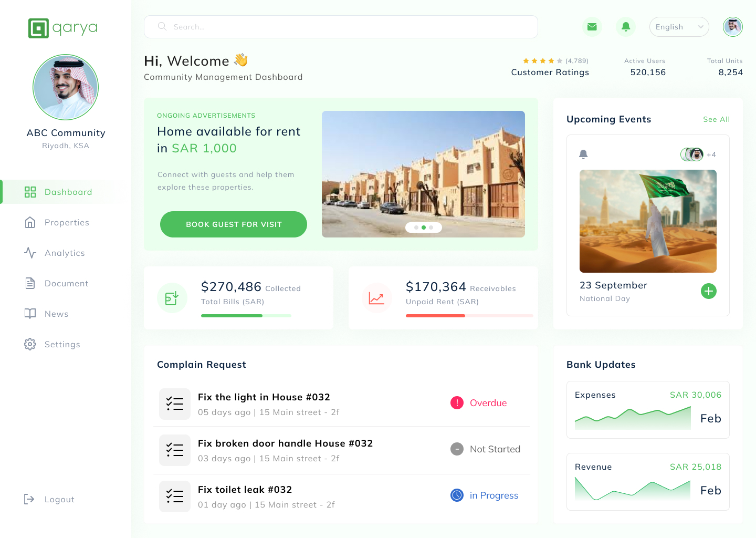Screen dimensions: 756x538
Task: Click the in Progress status label
Action: (x=494, y=495)
